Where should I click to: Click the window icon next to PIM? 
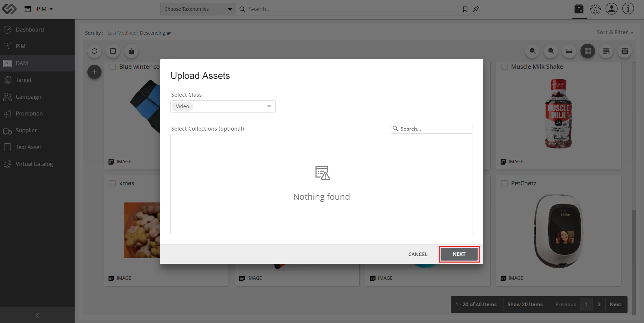coord(28,9)
